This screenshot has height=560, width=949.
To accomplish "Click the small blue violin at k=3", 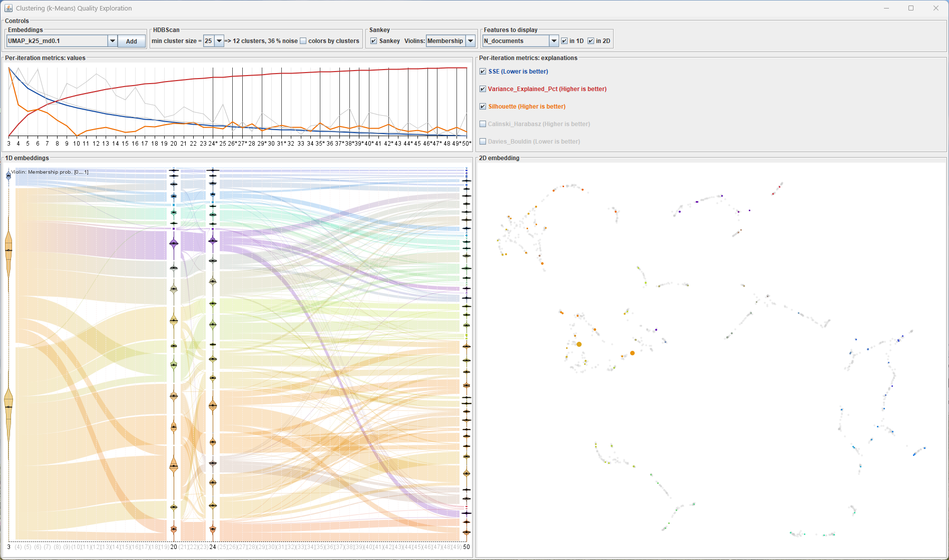I will click(x=9, y=175).
